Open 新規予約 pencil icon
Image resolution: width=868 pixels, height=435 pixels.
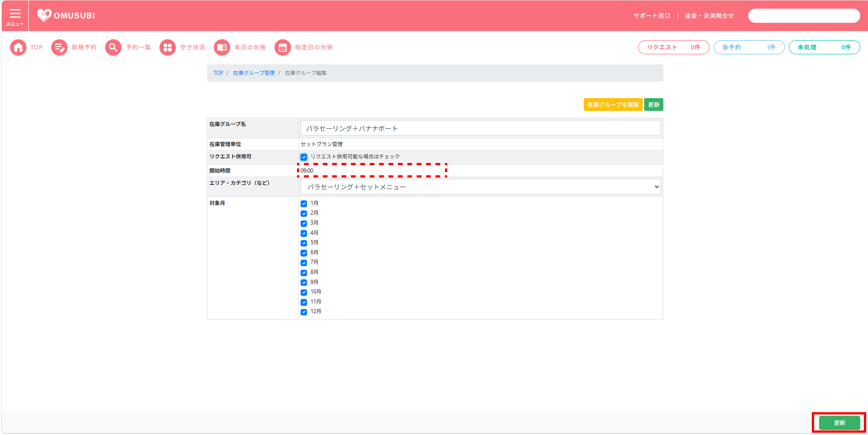click(x=59, y=47)
